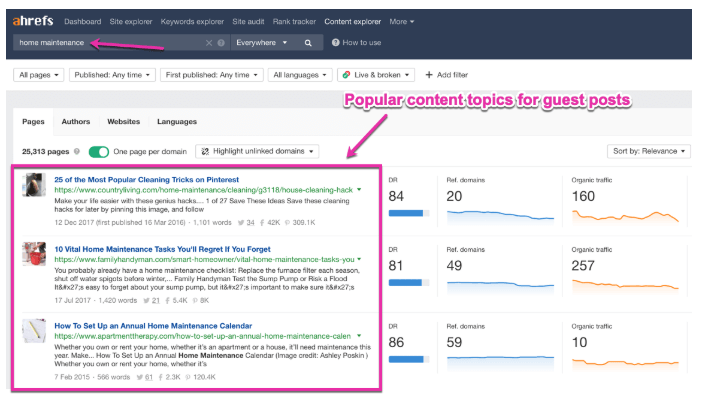Switch to the Websites tab
This screenshot has width=703, height=406.
(123, 121)
